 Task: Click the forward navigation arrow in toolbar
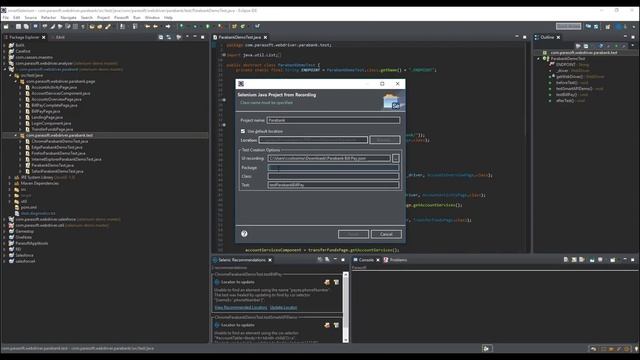pos(168,27)
